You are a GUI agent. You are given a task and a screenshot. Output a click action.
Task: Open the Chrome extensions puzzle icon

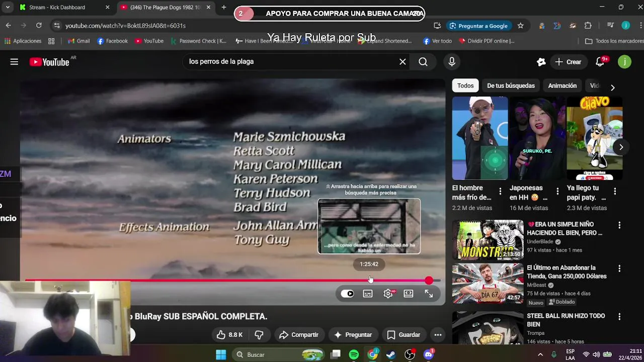[588, 26]
